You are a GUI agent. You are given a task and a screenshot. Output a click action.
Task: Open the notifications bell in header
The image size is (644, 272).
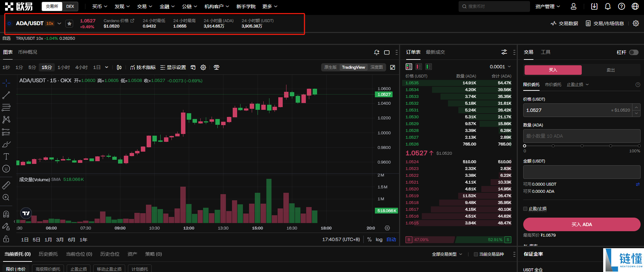pyautogui.click(x=608, y=6)
